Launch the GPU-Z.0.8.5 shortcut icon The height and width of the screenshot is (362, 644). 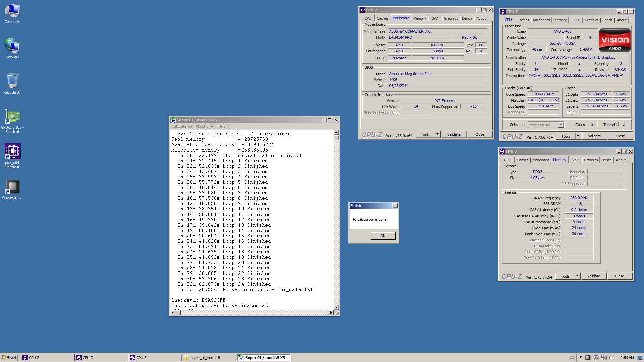[12, 121]
